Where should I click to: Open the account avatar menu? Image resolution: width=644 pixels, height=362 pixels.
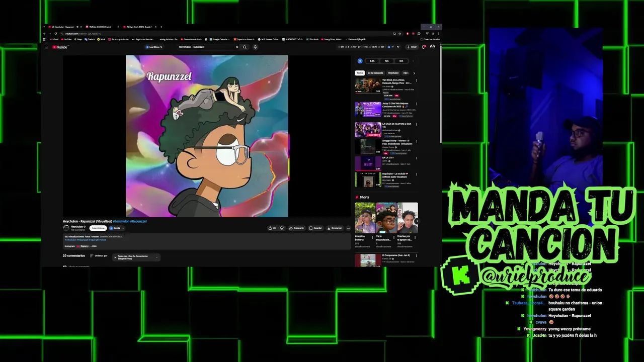[432, 47]
